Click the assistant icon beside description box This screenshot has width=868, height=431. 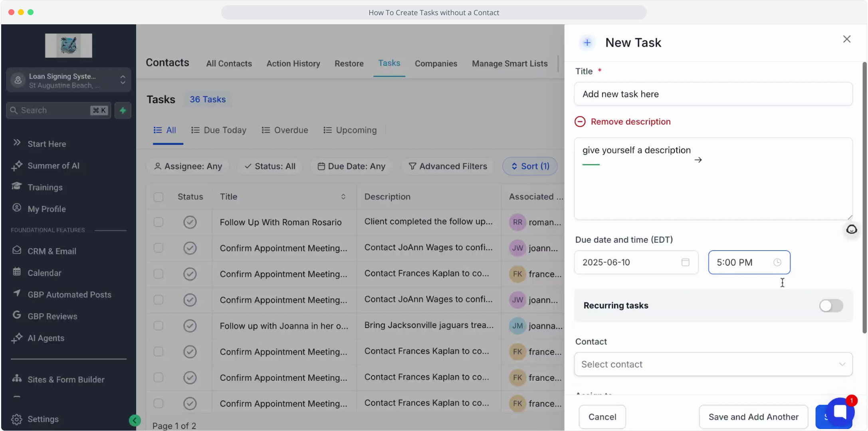(x=852, y=229)
